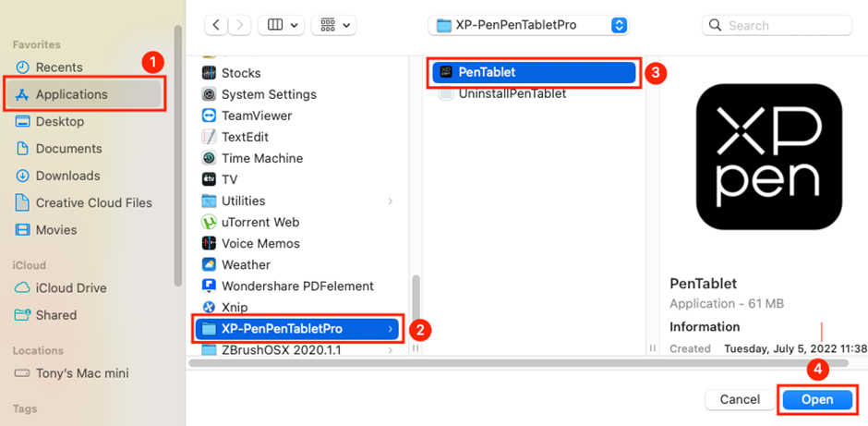
Task: Click the Wondershare PDFelement icon
Action: click(x=209, y=286)
